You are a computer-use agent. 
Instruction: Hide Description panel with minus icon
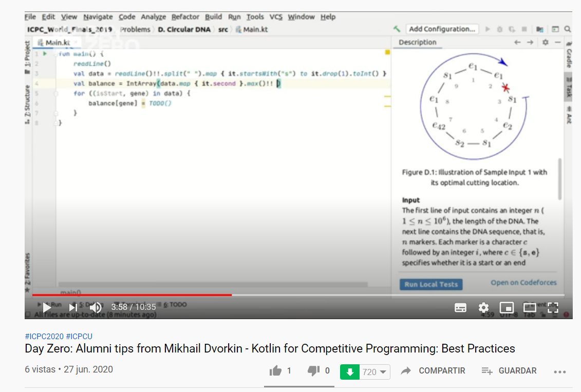[558, 42]
